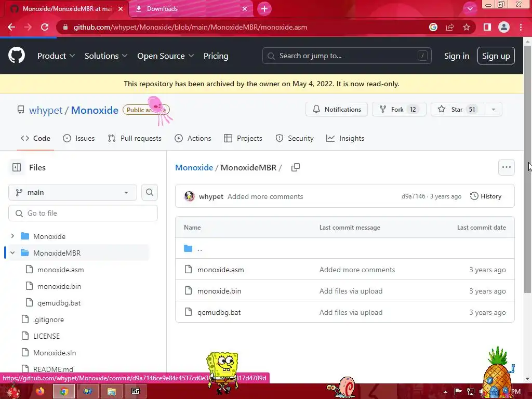Open the Monoxide repository title link
This screenshot has width=532, height=399.
[95, 110]
